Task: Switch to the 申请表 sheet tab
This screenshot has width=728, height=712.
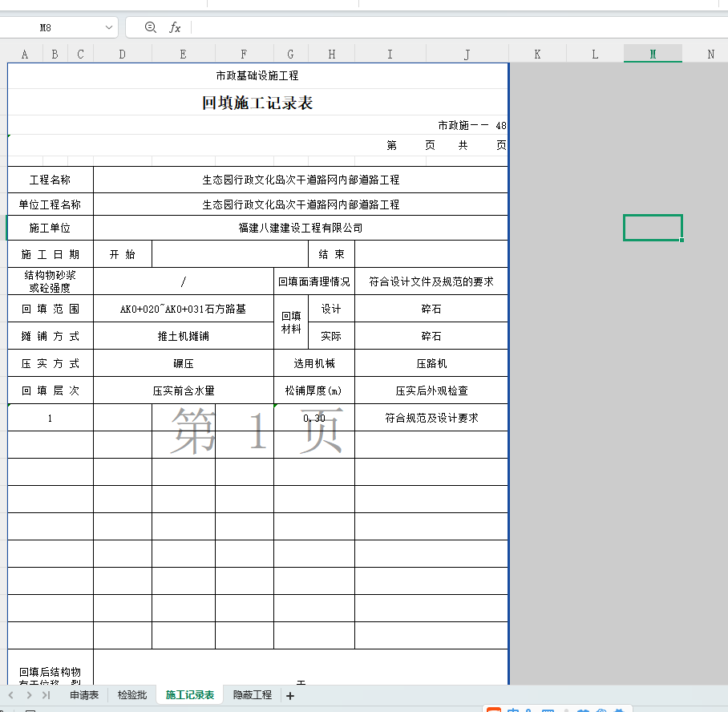Action: 84,695
